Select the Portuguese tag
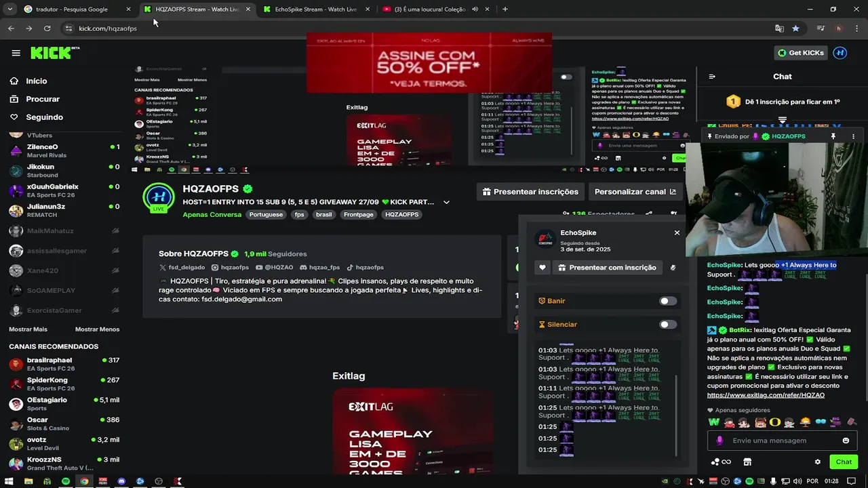Viewport: 868px width, 488px height. pos(266,214)
